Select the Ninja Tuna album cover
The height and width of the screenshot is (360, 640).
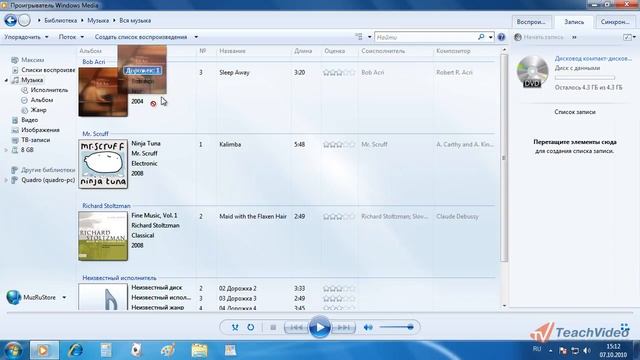click(103, 164)
